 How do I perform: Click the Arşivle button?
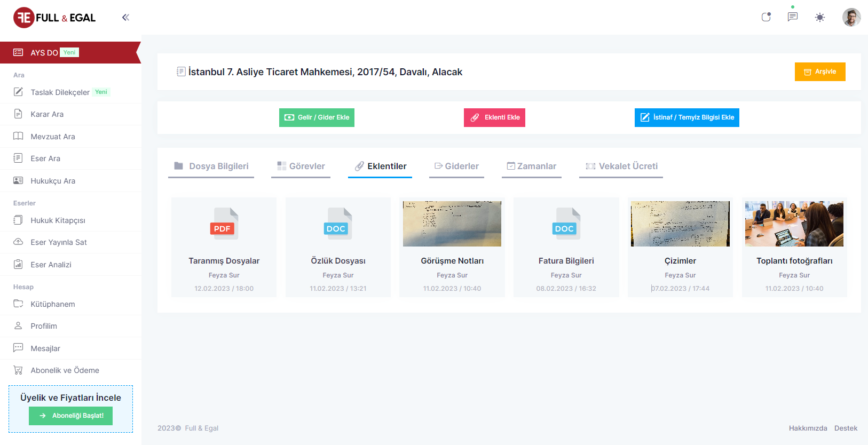819,71
